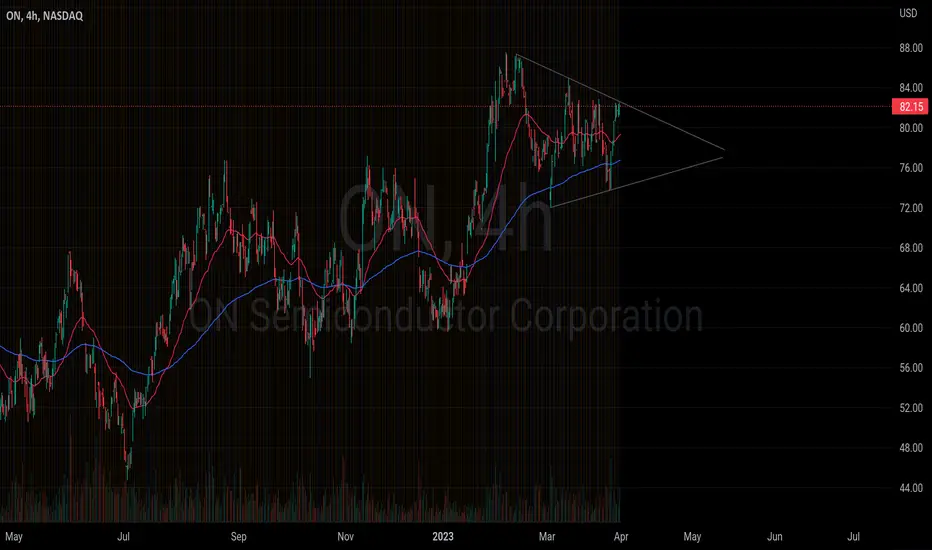Click the Jul label near left of time axis
This screenshot has width=932, height=550.
tap(123, 536)
